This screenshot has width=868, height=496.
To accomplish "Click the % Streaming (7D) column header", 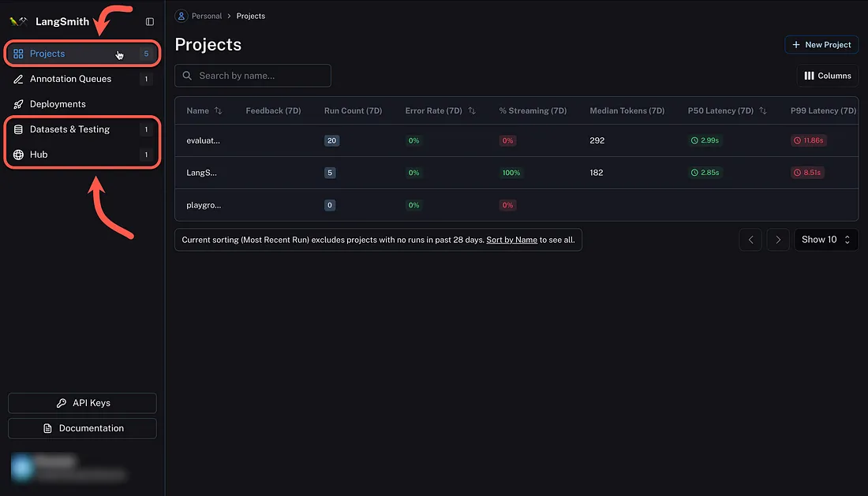I will point(533,110).
